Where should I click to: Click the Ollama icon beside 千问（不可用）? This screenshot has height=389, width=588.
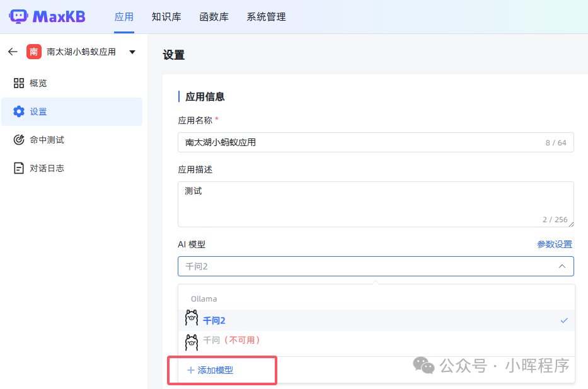coord(192,342)
